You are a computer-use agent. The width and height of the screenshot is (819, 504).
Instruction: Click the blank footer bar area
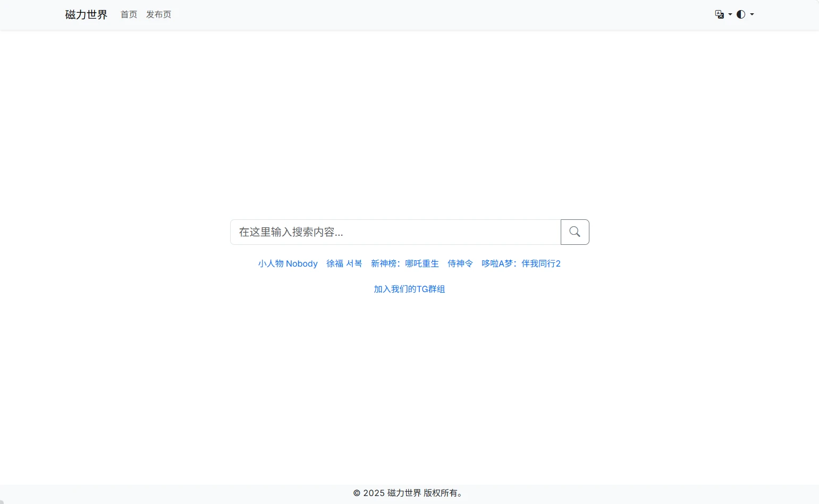tap(159, 494)
